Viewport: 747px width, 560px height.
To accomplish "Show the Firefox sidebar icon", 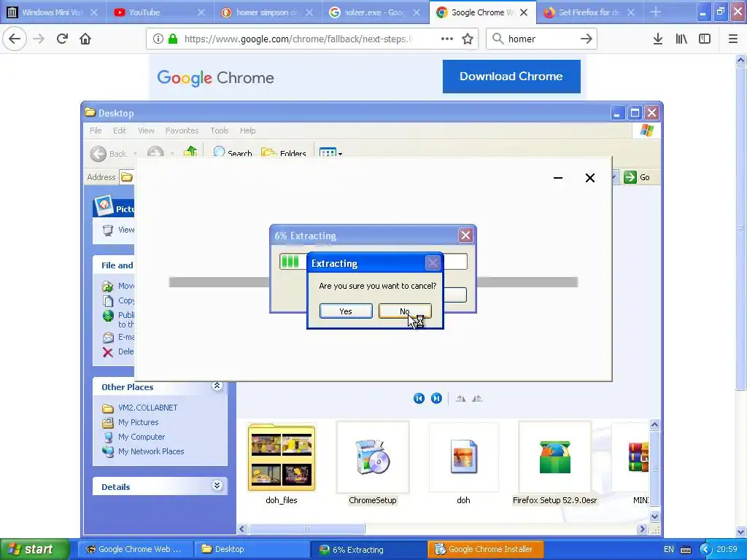I will [705, 39].
